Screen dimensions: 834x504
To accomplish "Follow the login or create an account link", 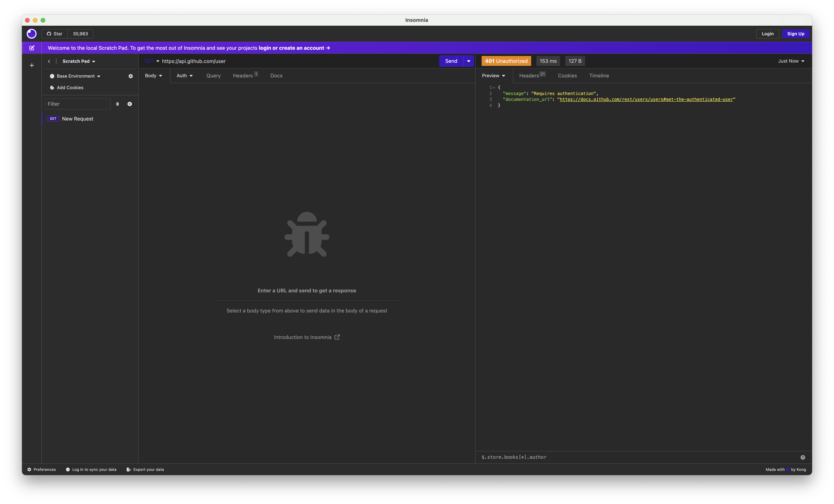I will coord(294,48).
